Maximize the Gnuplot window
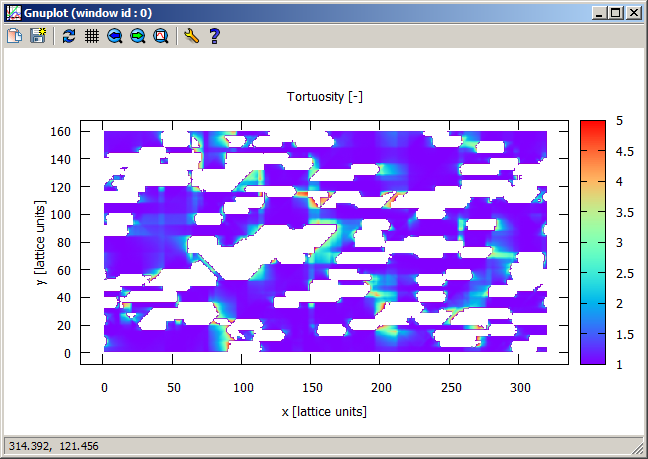This screenshot has width=648, height=459. coord(615,13)
